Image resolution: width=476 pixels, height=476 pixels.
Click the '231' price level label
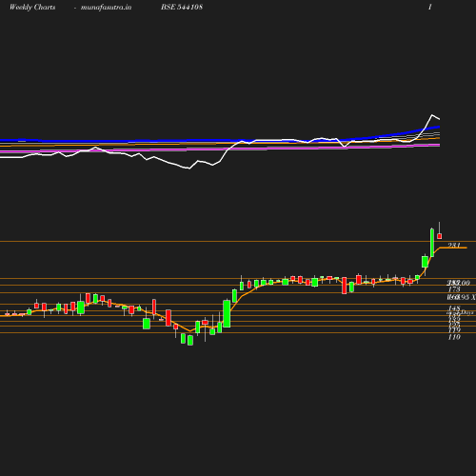pyautogui.click(x=454, y=245)
